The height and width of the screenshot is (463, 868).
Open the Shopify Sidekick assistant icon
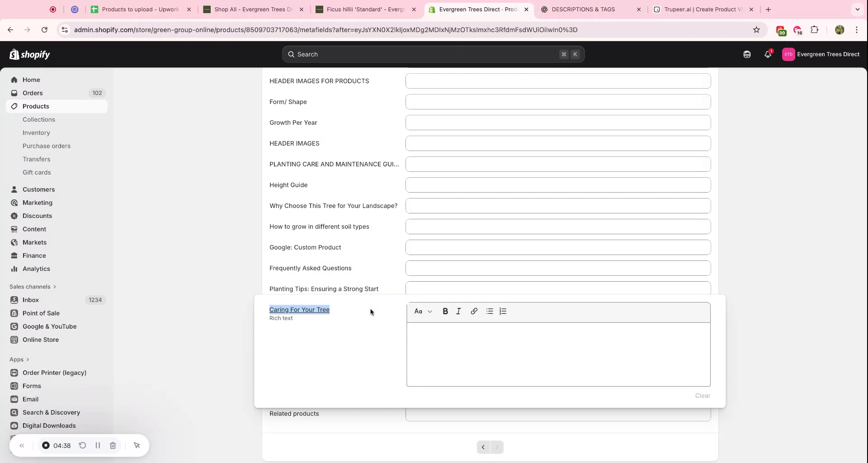tap(747, 54)
